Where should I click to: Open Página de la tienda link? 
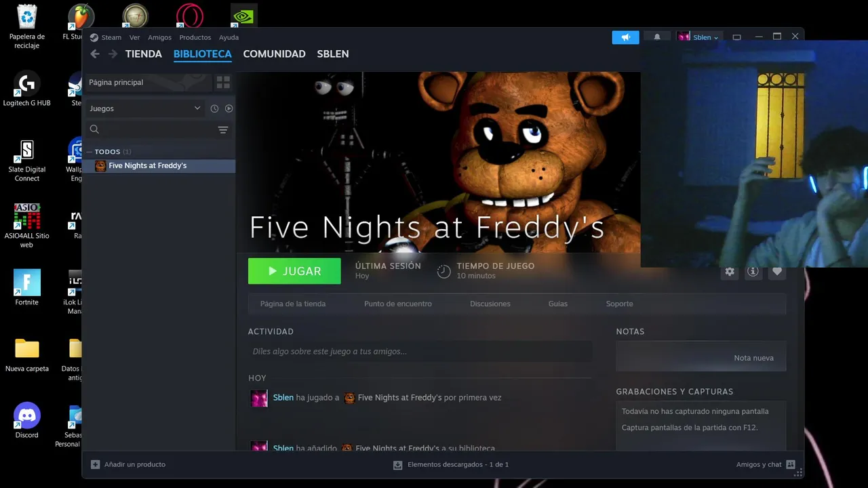pos(293,304)
